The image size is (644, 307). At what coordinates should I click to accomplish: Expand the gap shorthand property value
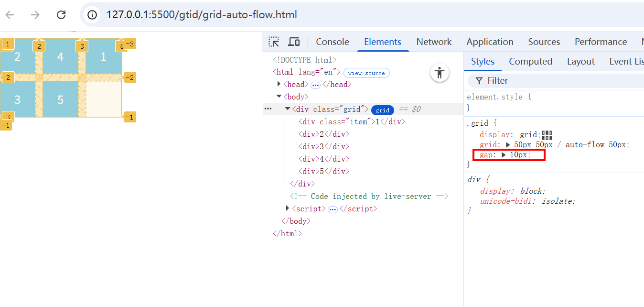click(504, 155)
